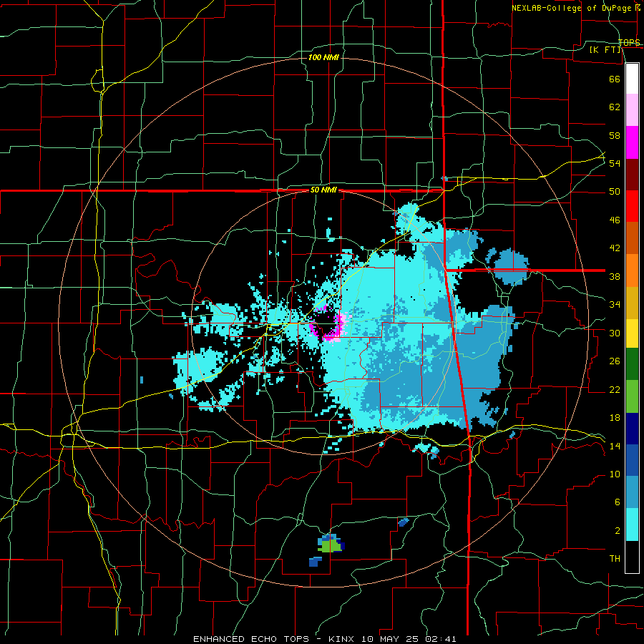The width and height of the screenshot is (644, 644).
Task: Click the 02:41 time stamp
Action: coord(441,639)
